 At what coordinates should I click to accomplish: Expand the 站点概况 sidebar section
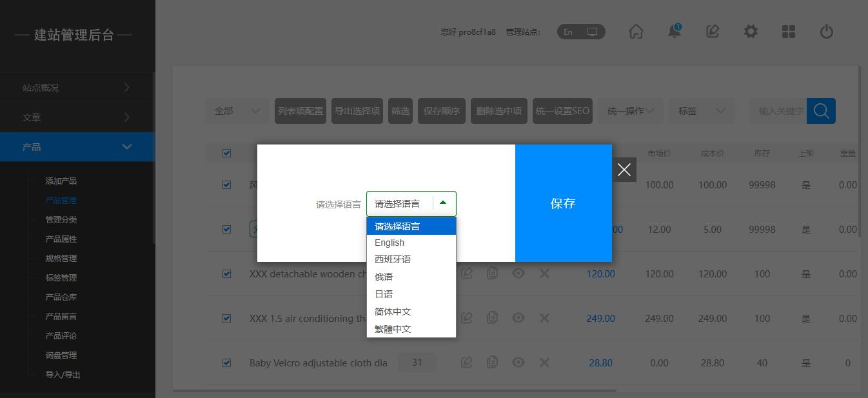pyautogui.click(x=77, y=88)
